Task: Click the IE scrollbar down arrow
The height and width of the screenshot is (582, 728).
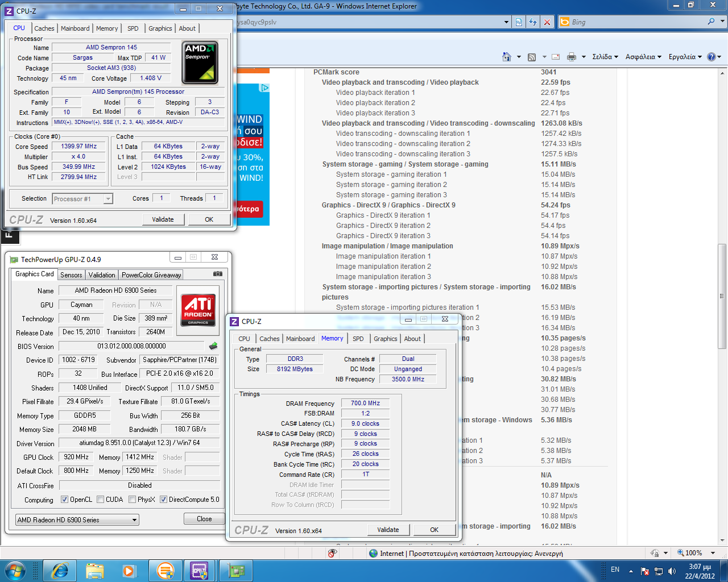Action: pyautogui.click(x=722, y=540)
